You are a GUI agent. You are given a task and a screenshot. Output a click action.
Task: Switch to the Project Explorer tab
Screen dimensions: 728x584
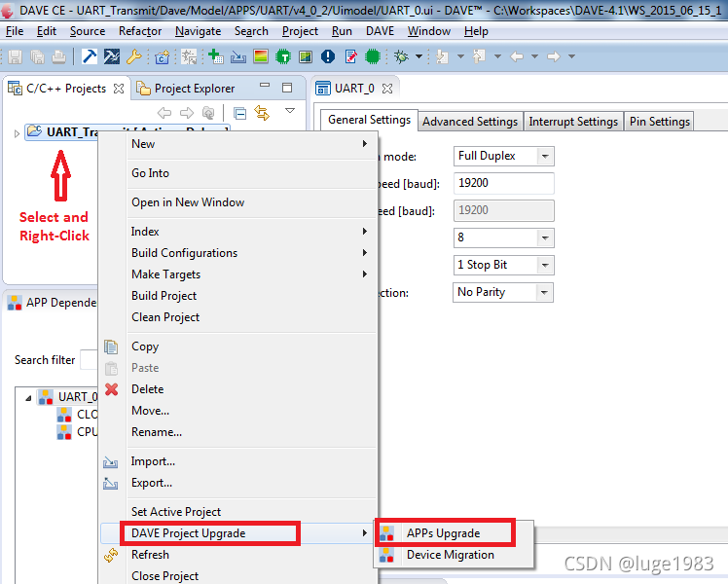pyautogui.click(x=185, y=89)
